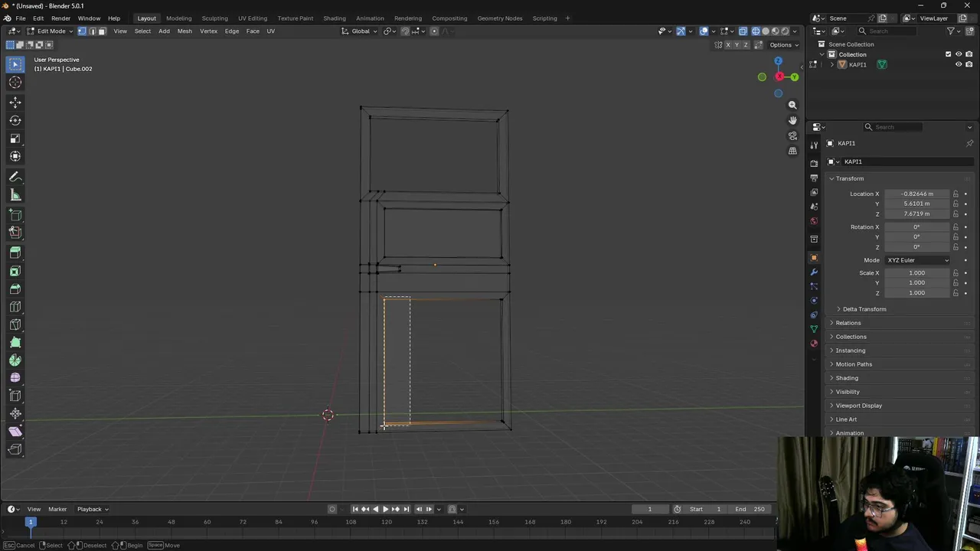Click the End frame field
Image resolution: width=980 pixels, height=551 pixels.
pos(749,509)
